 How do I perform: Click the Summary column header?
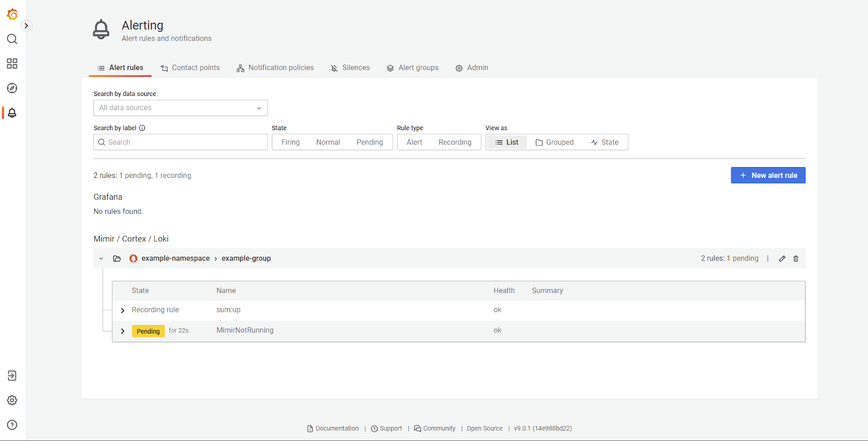point(547,291)
